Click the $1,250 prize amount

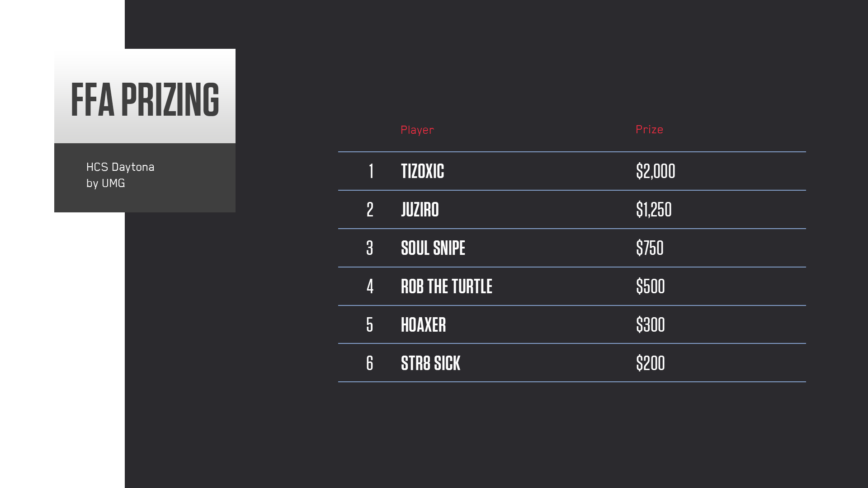coord(653,210)
